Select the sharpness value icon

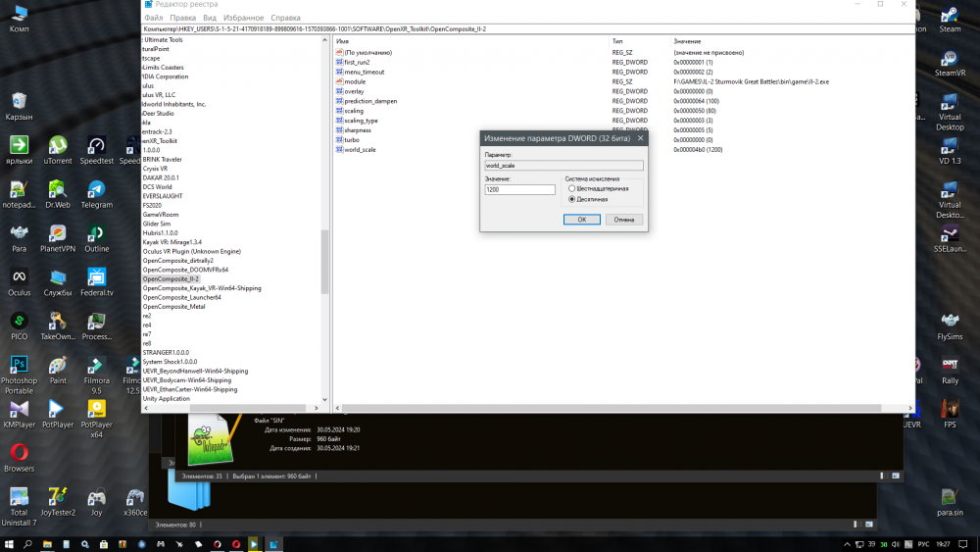click(339, 130)
